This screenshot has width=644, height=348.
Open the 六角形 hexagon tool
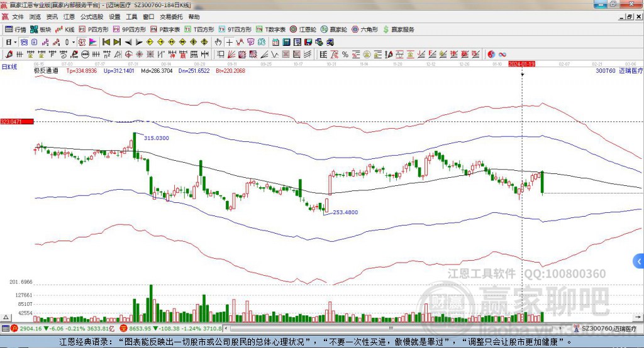coord(365,30)
